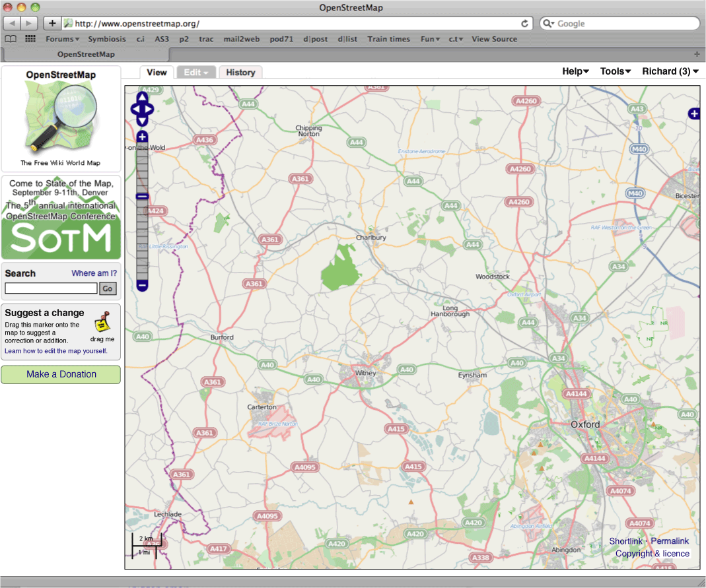Viewport: 706px width, 588px height.
Task: Open the Help menu
Action: [575, 71]
